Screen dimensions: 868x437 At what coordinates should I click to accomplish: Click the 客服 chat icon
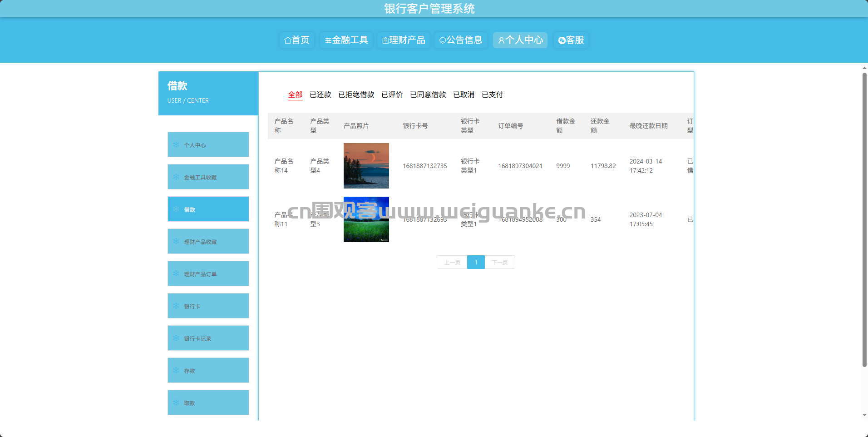562,40
